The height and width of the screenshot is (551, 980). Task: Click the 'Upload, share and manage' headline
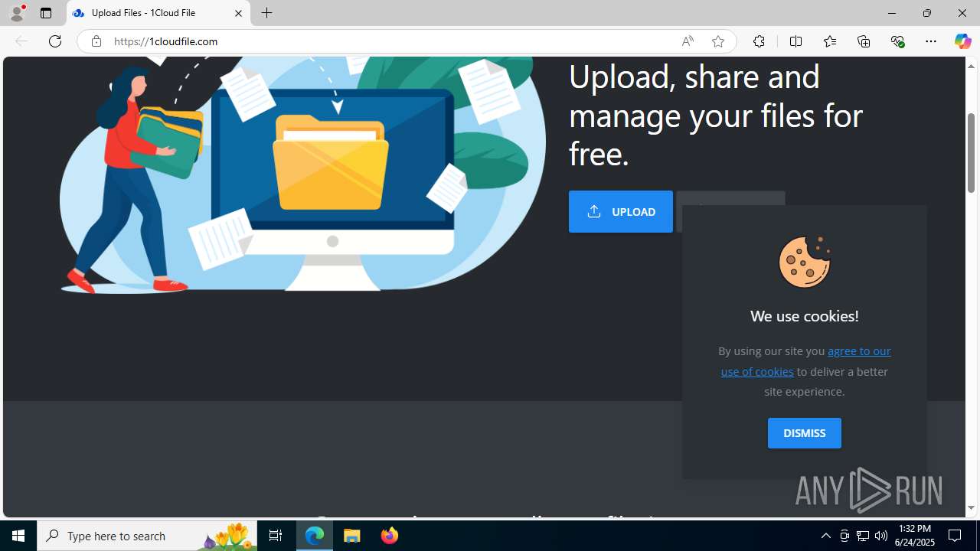pyautogui.click(x=716, y=115)
